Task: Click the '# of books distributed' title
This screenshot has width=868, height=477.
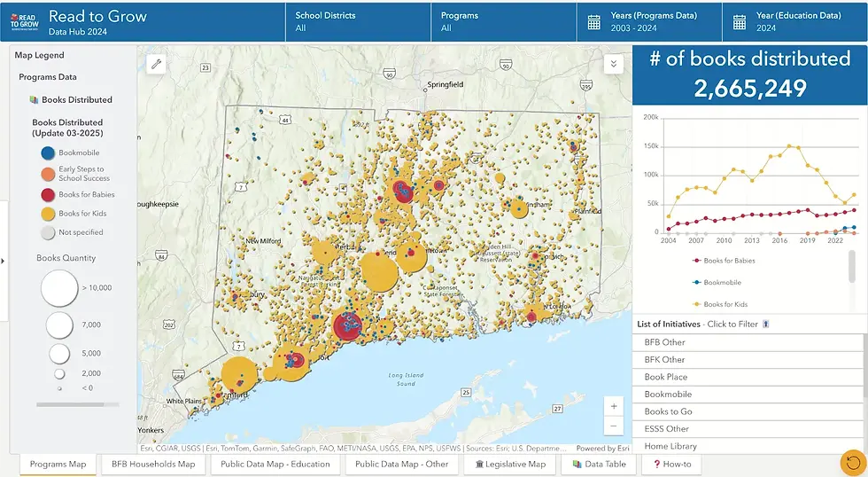Action: 750,59
